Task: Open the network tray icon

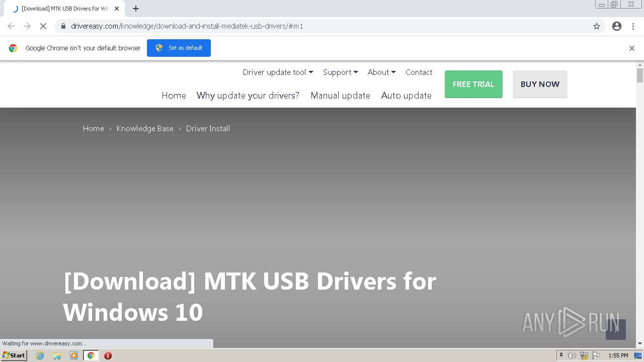Action: pyautogui.click(x=584, y=355)
